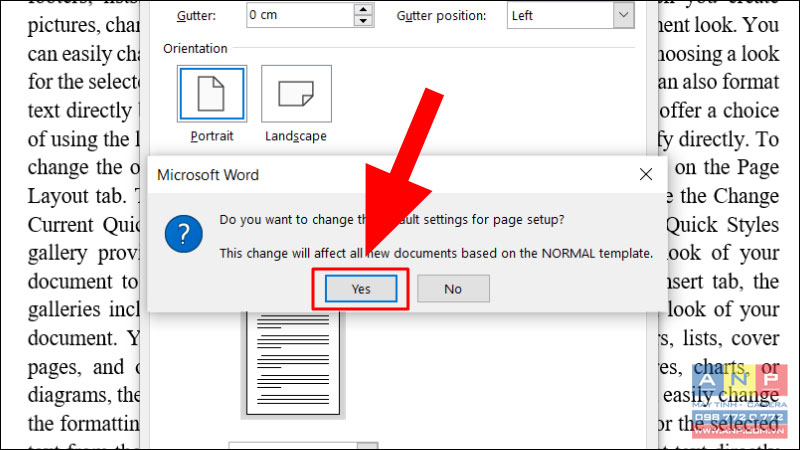Select Portrait orientation icon

coord(212,94)
